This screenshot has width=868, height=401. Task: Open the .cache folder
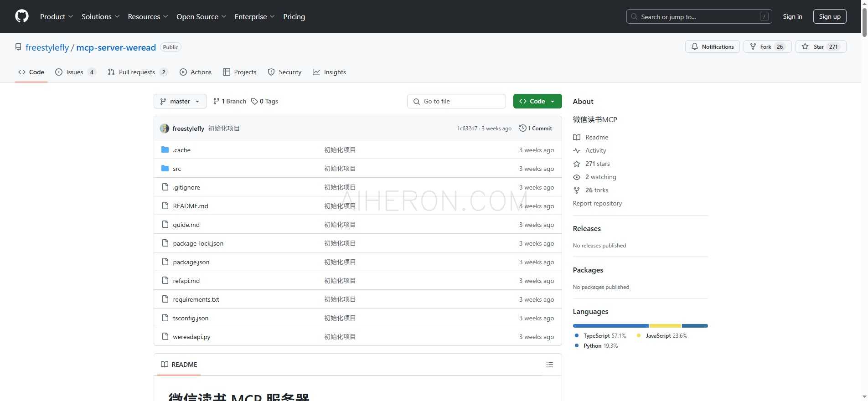[181, 150]
